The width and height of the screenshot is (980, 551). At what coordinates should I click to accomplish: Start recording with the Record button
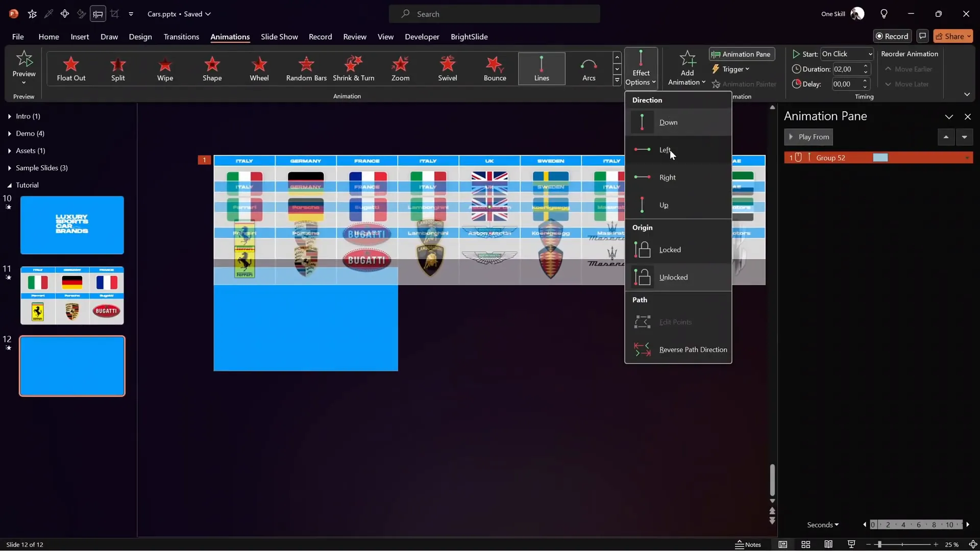pyautogui.click(x=892, y=36)
